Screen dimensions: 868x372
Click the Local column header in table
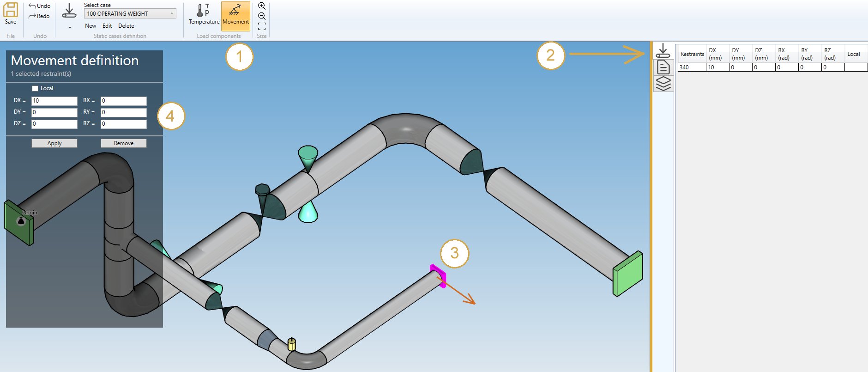856,54
